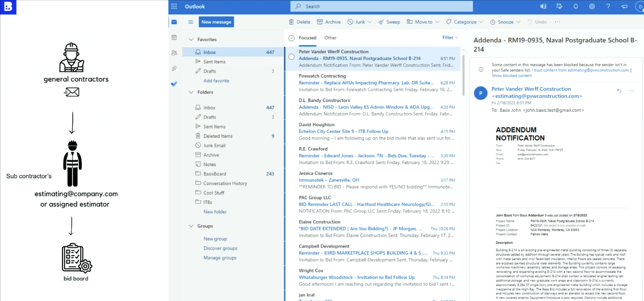644x301 pixels.
Task: Open the Conversation History folder
Action: (x=233, y=183)
